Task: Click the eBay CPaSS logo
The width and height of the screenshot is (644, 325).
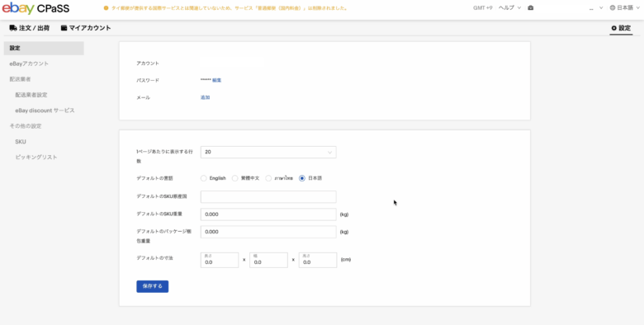Action: click(36, 8)
